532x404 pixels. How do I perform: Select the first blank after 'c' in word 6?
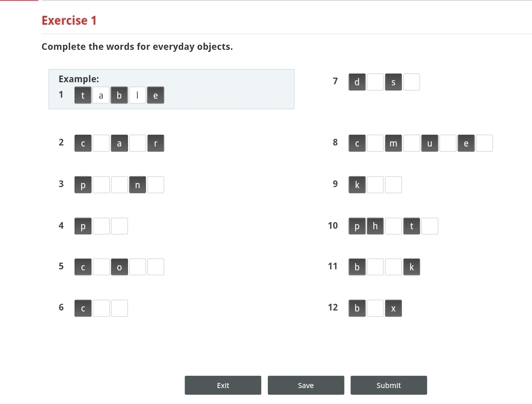point(101,308)
